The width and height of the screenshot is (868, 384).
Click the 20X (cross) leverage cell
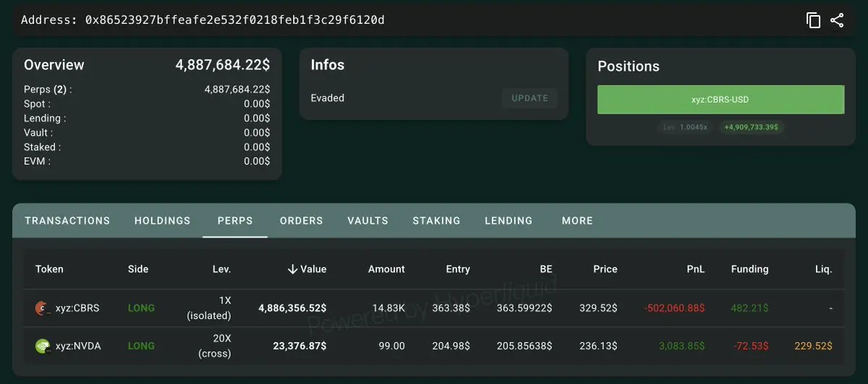coord(214,346)
